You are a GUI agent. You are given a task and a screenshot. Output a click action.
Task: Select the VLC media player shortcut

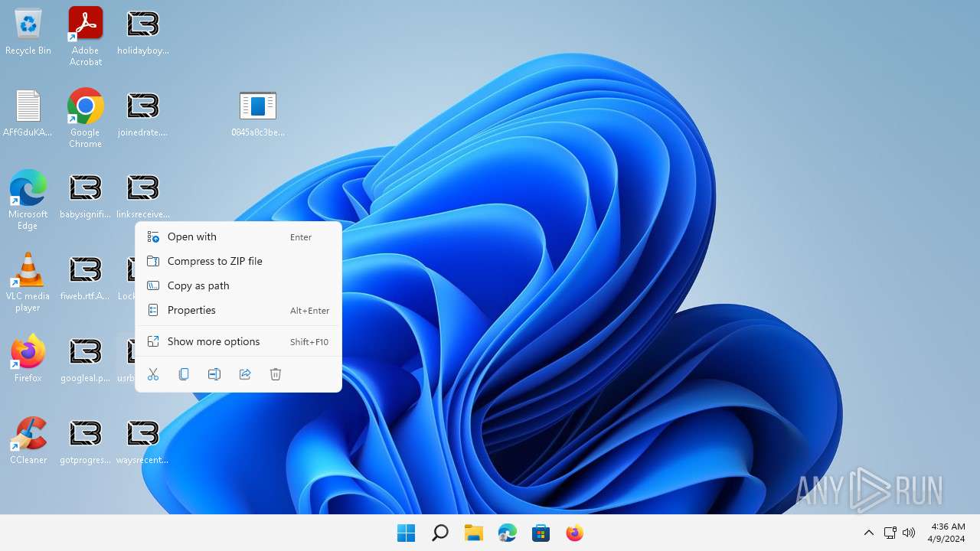[x=28, y=282]
